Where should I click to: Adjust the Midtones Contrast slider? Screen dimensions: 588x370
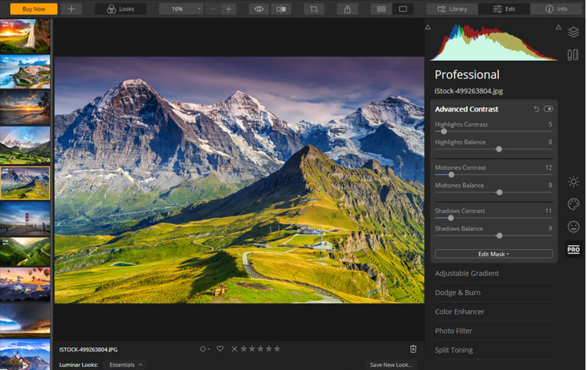coord(452,175)
